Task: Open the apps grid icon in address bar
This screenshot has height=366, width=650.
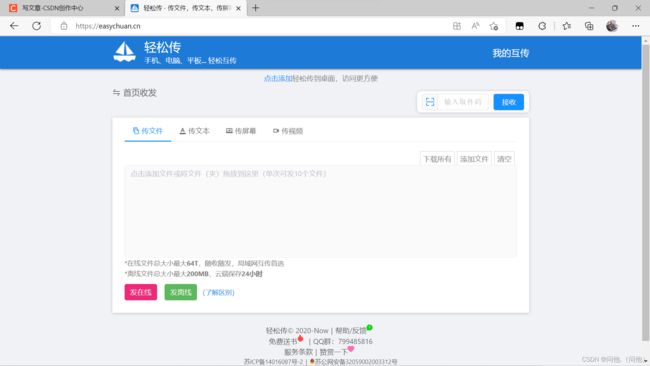Action: [x=456, y=26]
